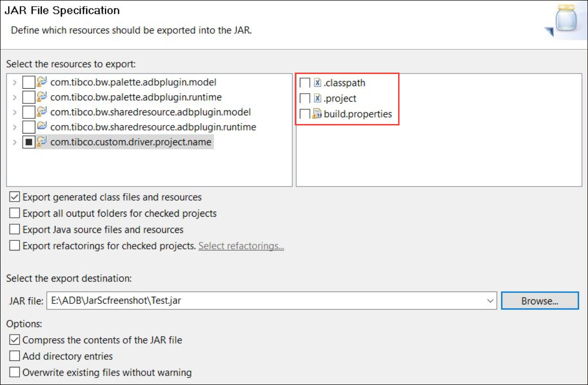The width and height of the screenshot is (588, 385).
Task: Disable Compress the contents of the JAR file
Action: click(15, 340)
